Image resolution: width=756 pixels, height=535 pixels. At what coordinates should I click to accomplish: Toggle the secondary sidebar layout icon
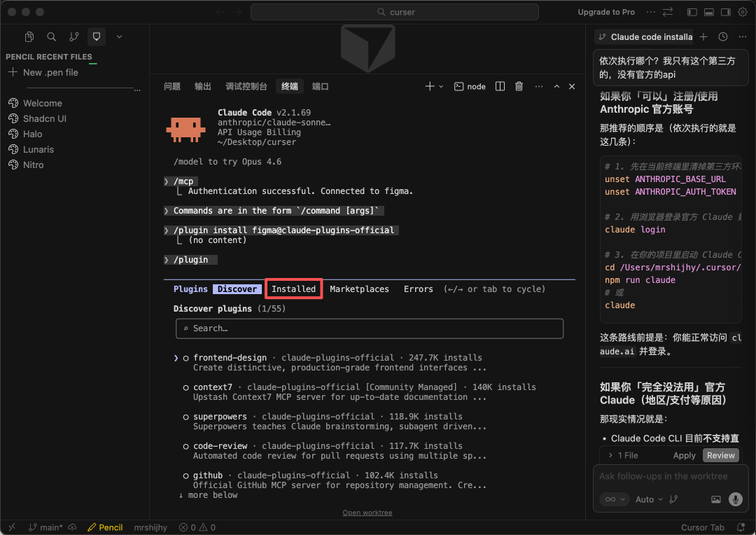[x=726, y=12]
